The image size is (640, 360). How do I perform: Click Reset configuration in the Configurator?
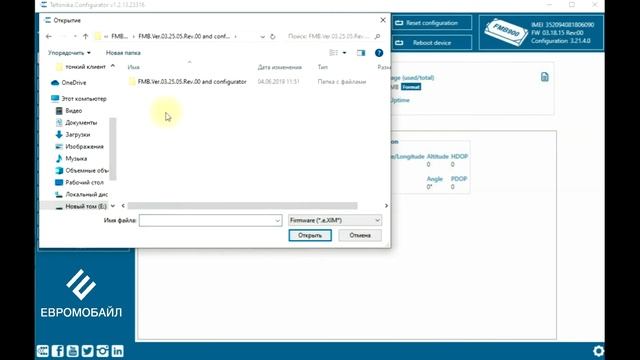[432, 23]
